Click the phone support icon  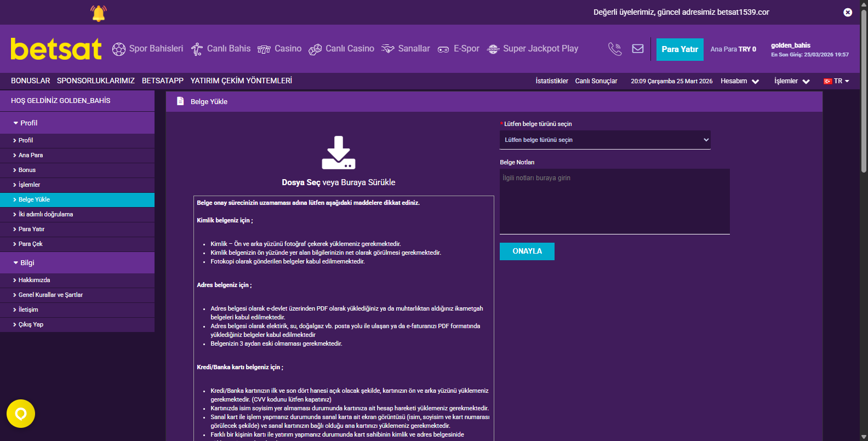pos(615,49)
